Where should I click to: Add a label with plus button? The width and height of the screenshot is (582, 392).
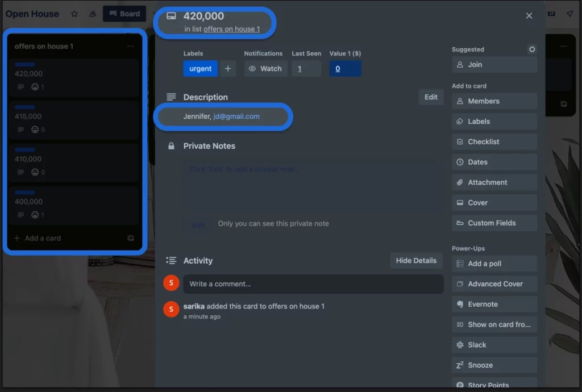[228, 69]
